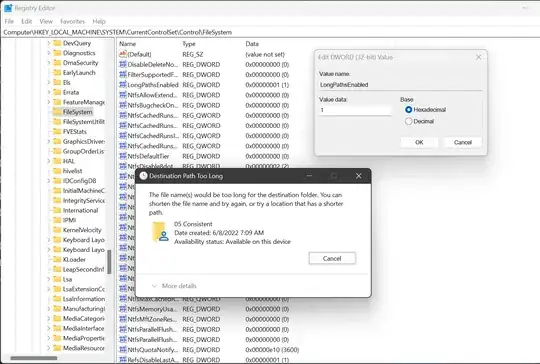Screen dimensions: 540x364
Task: Expand the DmaSecurity tree node
Action: (x=49, y=63)
